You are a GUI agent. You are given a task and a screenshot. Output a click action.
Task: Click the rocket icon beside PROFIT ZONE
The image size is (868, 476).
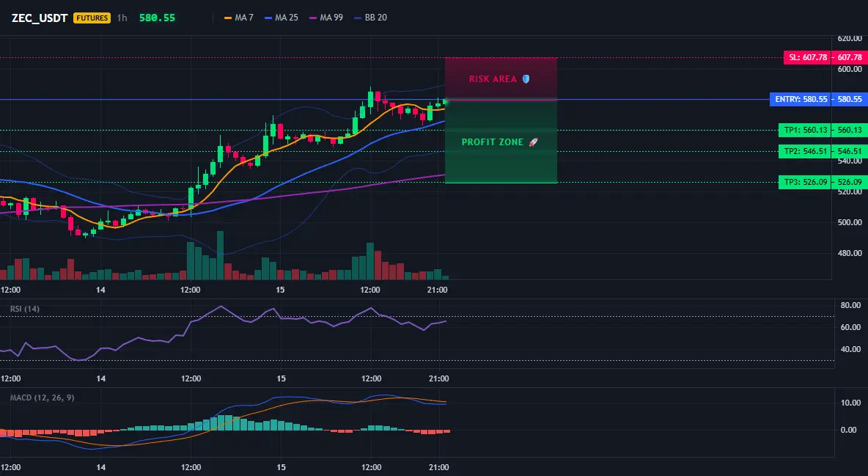(x=533, y=142)
